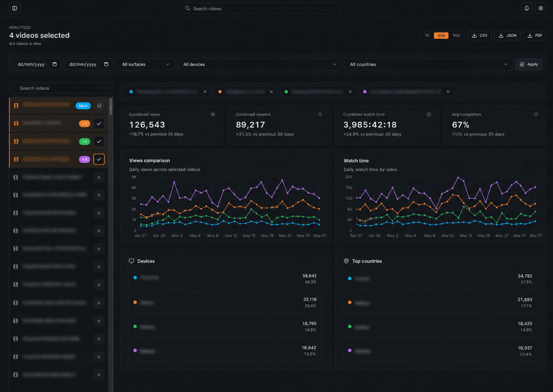Click the magnifier icon in top search bar
553x392 pixels.
click(188, 9)
